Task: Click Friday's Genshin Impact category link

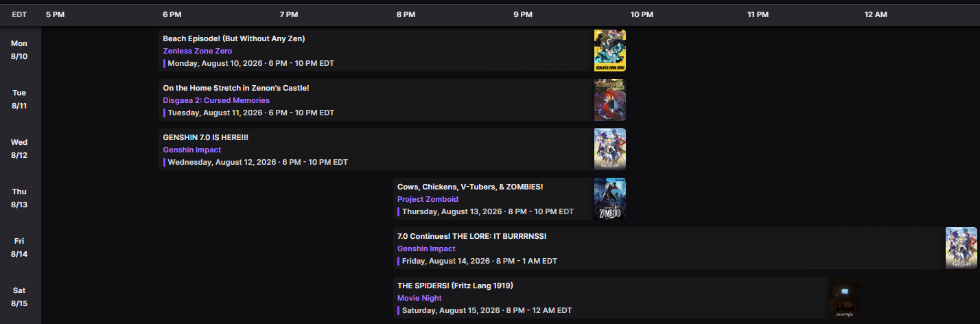Action: point(426,248)
